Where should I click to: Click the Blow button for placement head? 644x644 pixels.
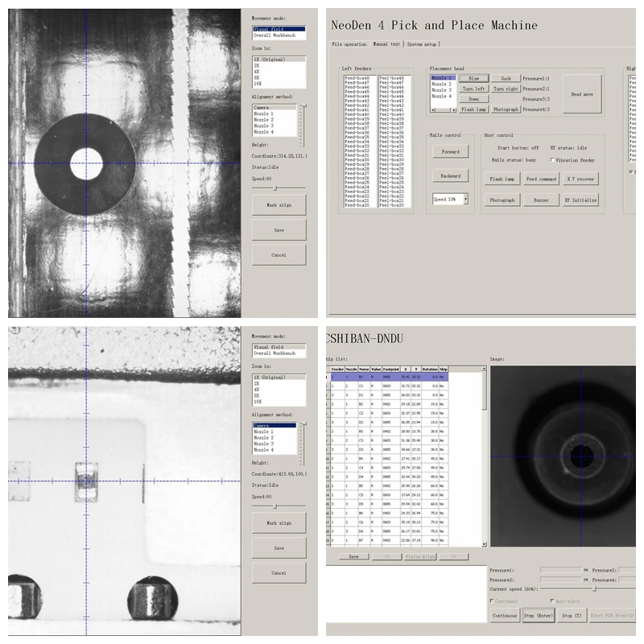click(x=473, y=78)
